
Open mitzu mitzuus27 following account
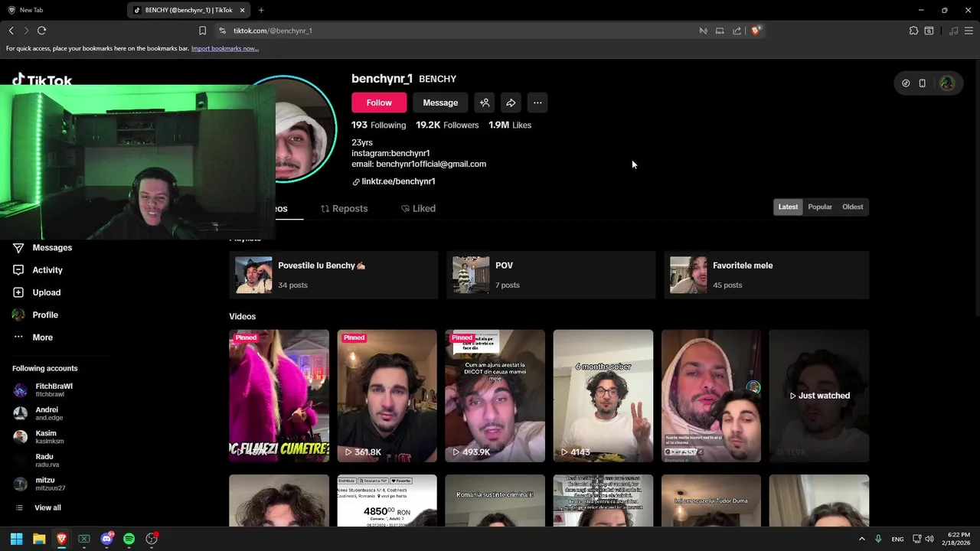39,484
